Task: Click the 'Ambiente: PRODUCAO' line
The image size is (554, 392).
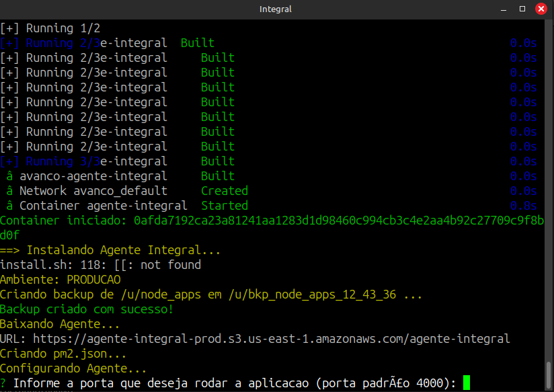Action: pos(61,280)
